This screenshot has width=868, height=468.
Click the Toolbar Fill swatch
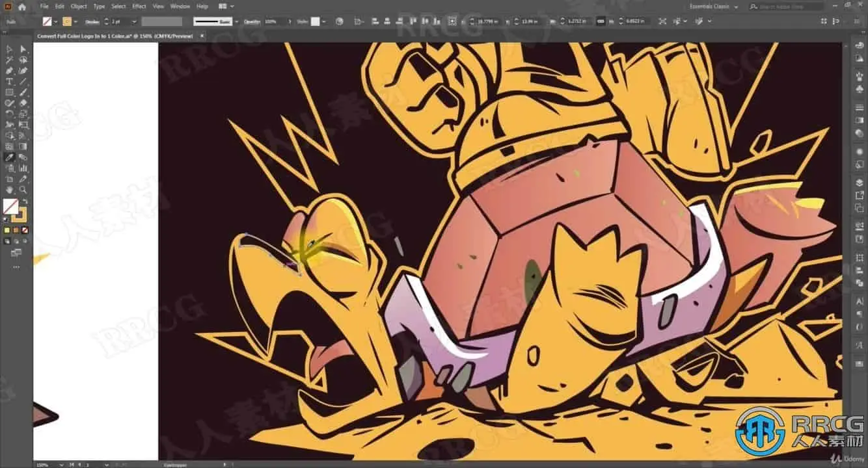[x=10, y=207]
